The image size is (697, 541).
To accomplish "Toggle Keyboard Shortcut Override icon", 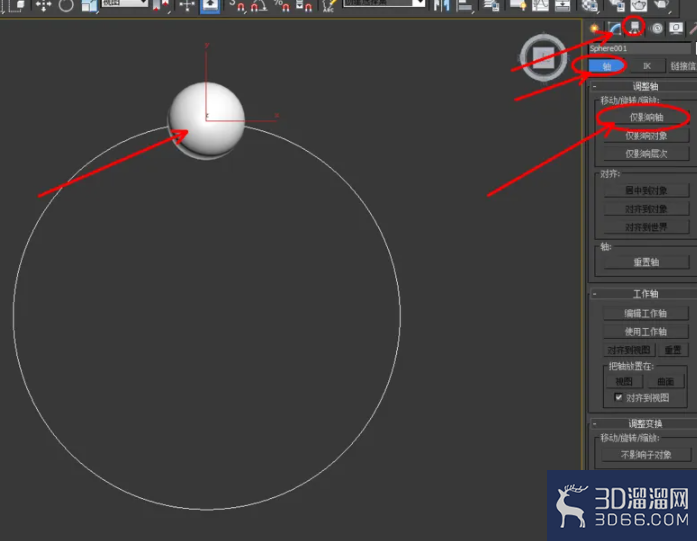I will (210, 5).
